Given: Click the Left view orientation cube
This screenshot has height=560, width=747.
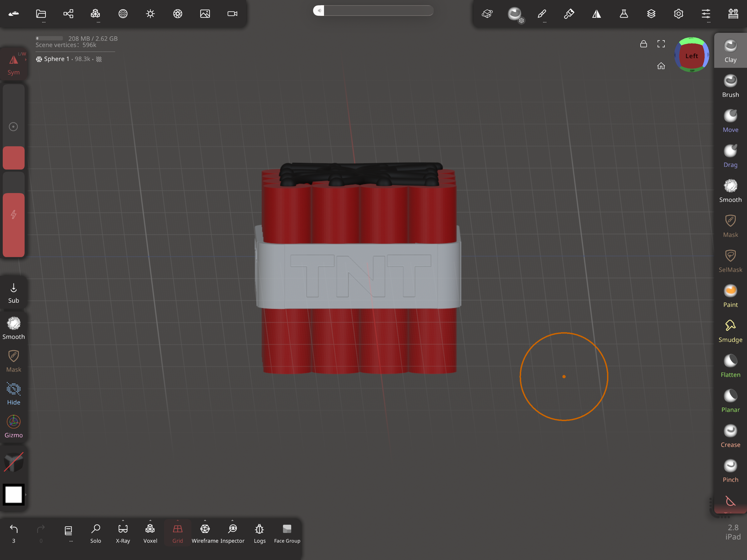Looking at the screenshot, I should point(691,56).
